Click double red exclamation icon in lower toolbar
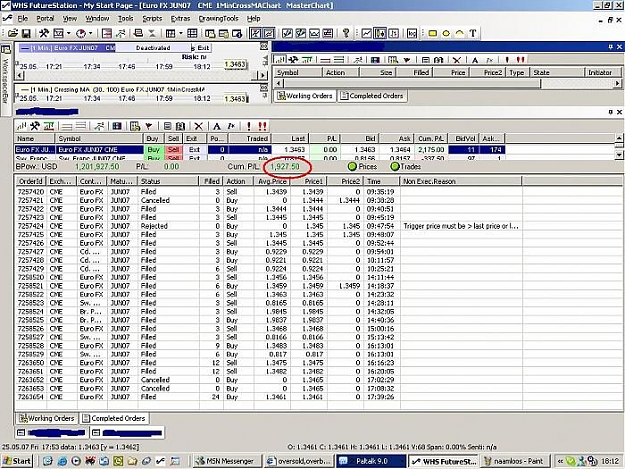 (262, 126)
